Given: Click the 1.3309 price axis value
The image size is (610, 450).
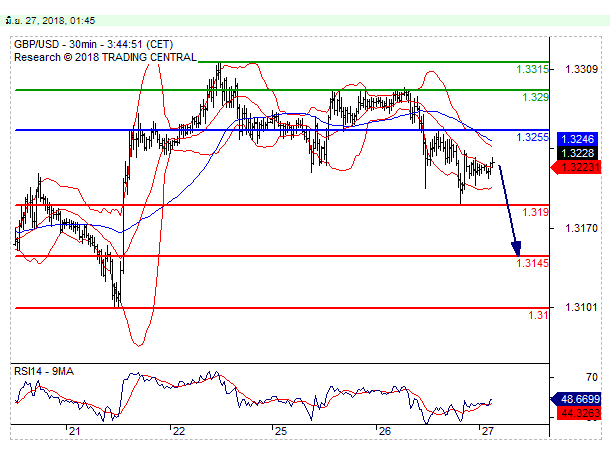Looking at the screenshot, I should (x=581, y=69).
